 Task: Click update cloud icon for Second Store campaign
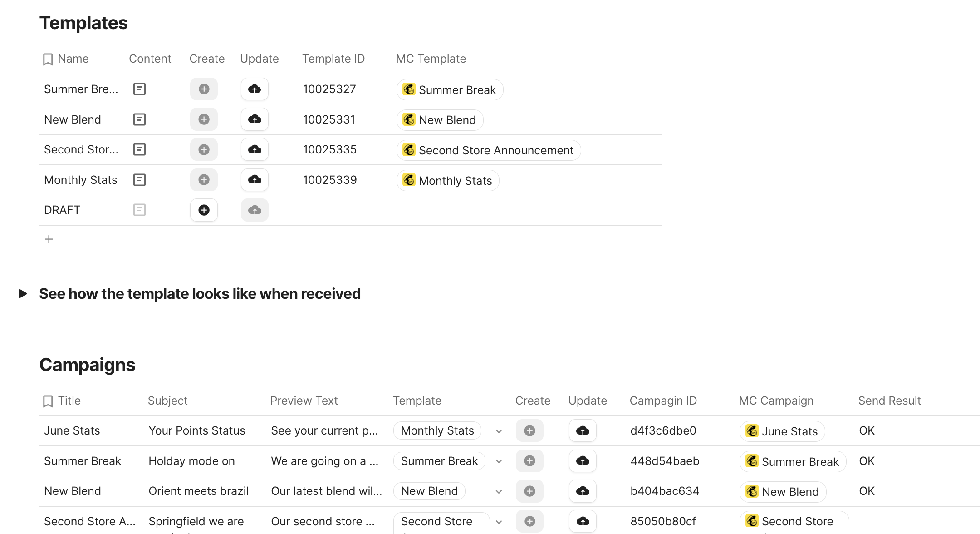point(583,521)
